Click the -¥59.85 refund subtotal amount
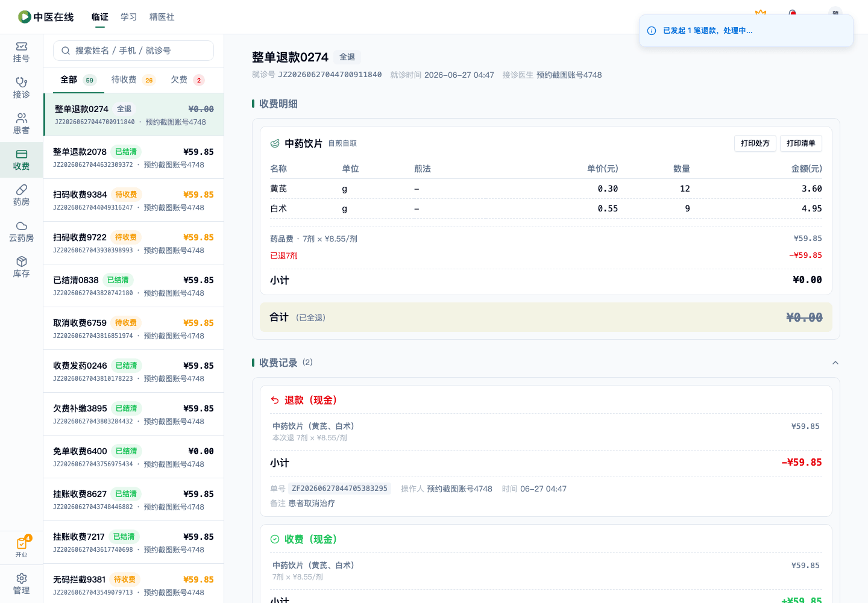The width and height of the screenshot is (868, 603). point(802,463)
